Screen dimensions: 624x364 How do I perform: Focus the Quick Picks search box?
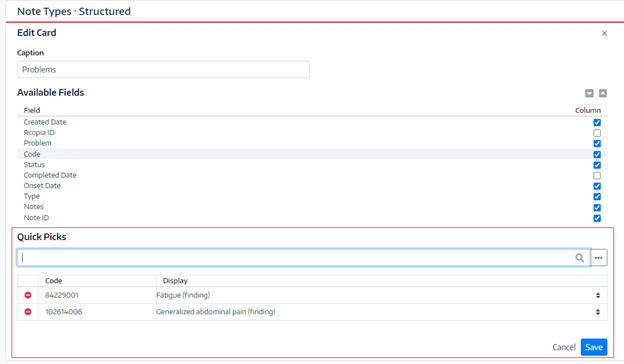click(x=304, y=258)
